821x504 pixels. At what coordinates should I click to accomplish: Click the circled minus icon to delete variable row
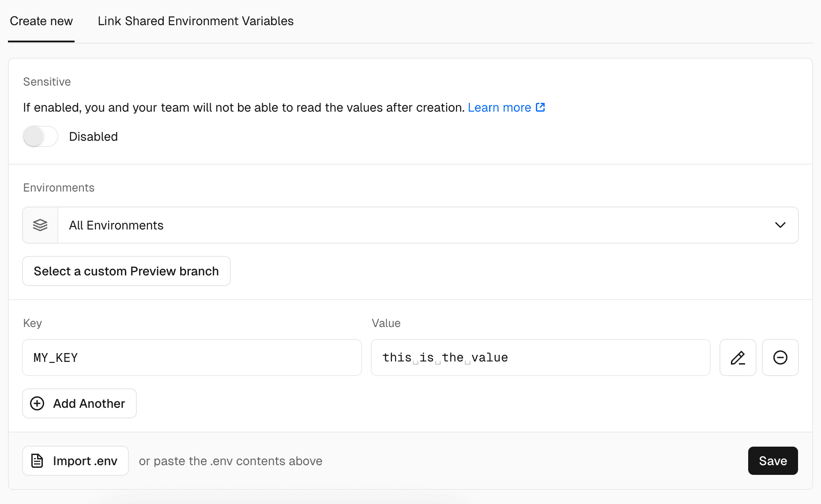[780, 357]
